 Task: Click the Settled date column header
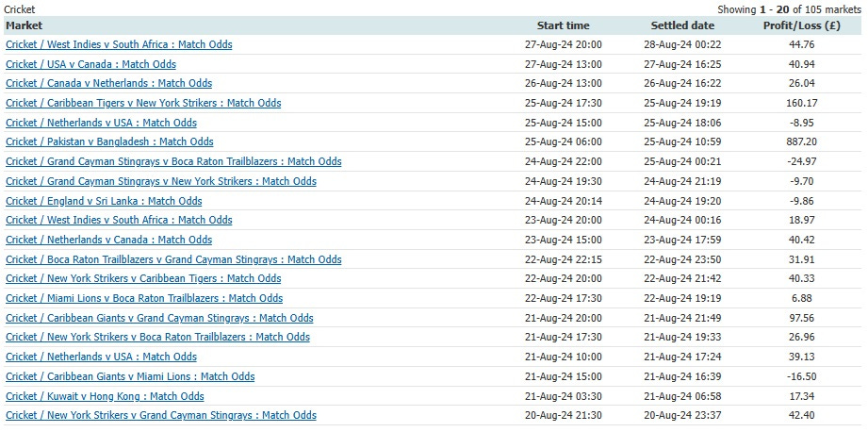[682, 25]
